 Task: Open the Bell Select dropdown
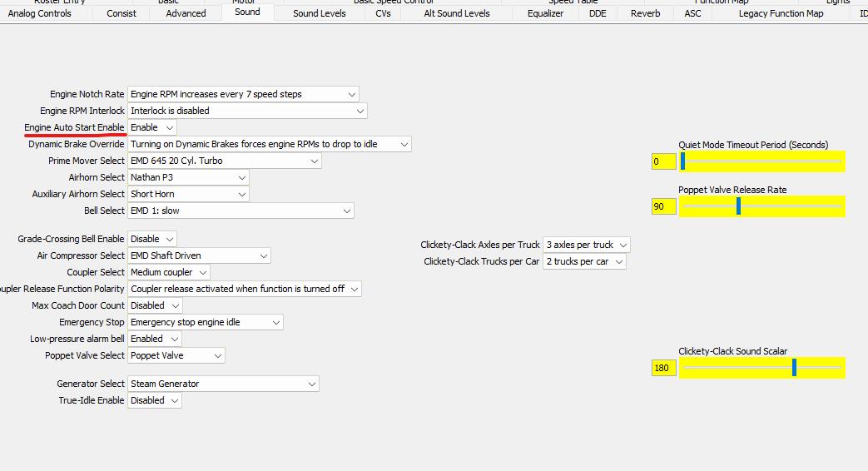[x=241, y=211]
